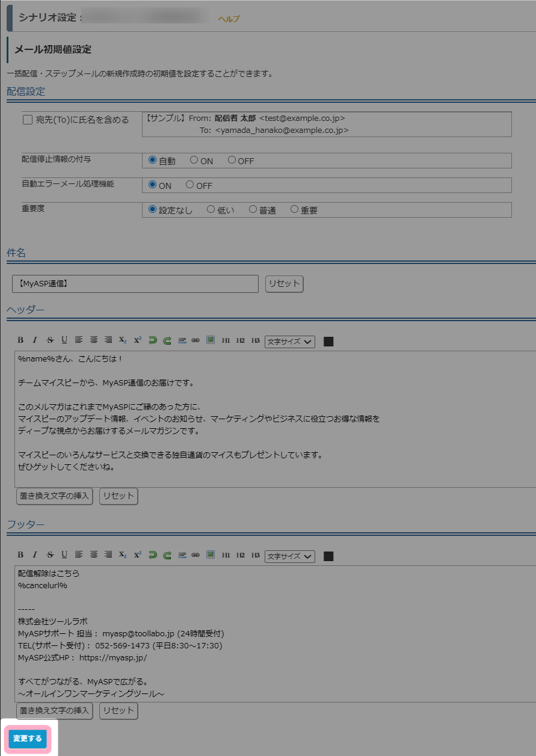Open 文字サイズ dropdown in footer toolbar

pyautogui.click(x=290, y=556)
